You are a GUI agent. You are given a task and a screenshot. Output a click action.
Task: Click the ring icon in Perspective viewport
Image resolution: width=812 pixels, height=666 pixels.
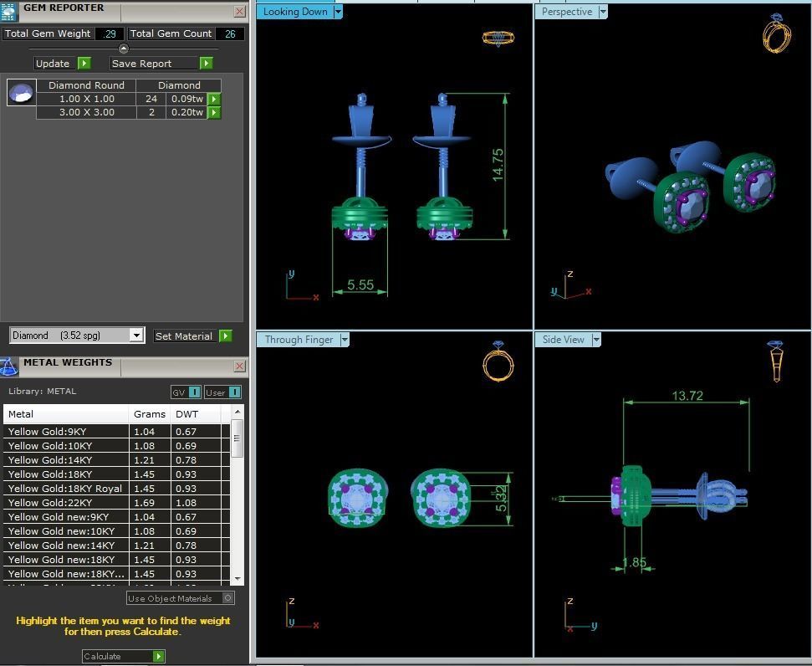click(x=777, y=33)
